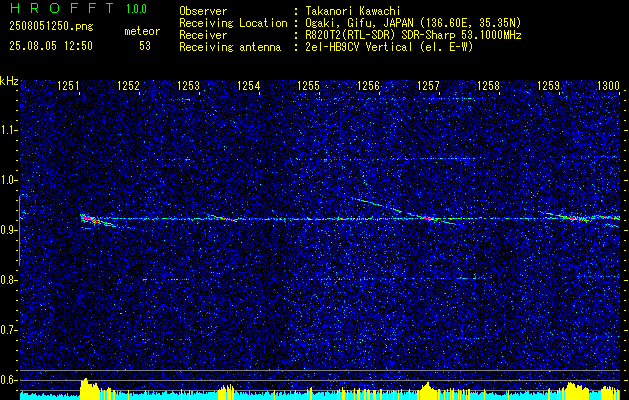
Task: Click the 1254 time marker
Action: tap(249, 85)
